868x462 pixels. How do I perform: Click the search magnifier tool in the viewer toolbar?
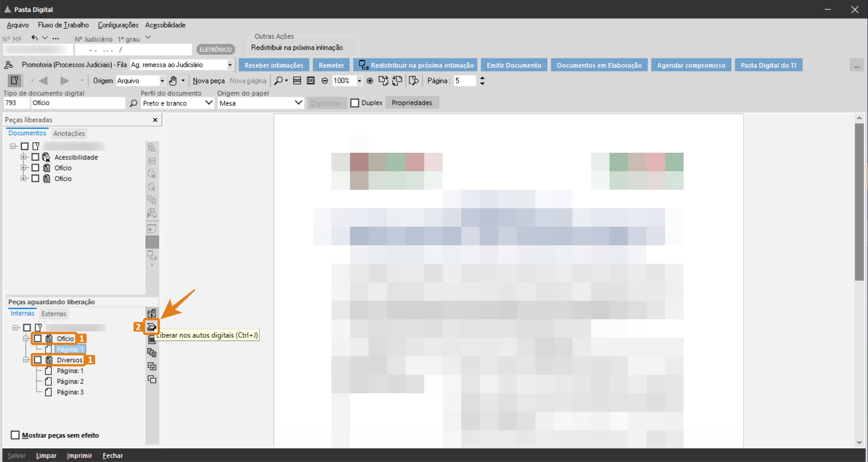coord(279,81)
